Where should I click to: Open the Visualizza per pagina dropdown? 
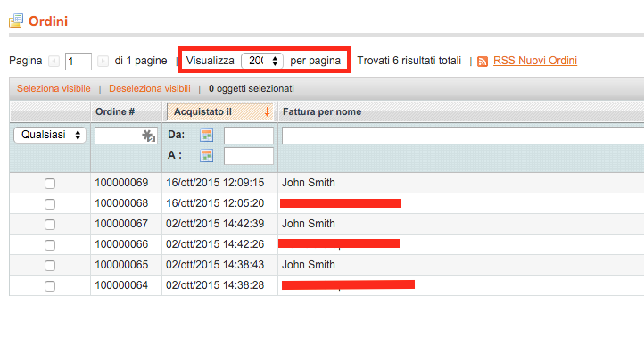[262, 61]
